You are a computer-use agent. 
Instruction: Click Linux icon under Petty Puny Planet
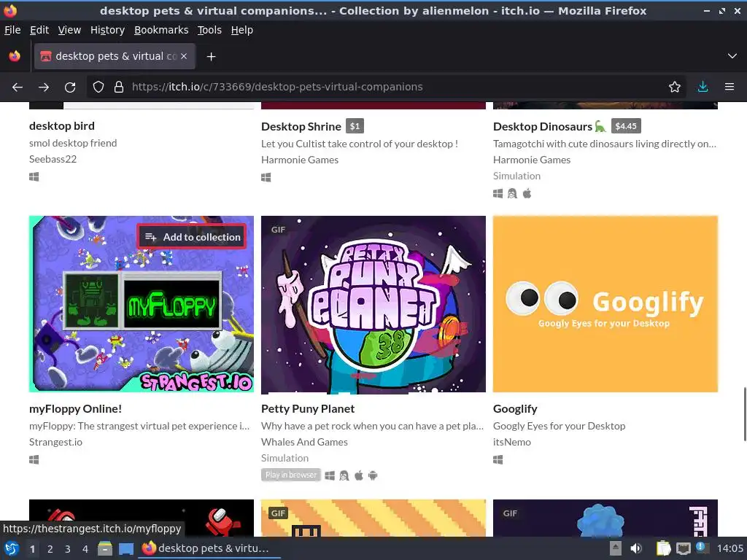tap(344, 475)
